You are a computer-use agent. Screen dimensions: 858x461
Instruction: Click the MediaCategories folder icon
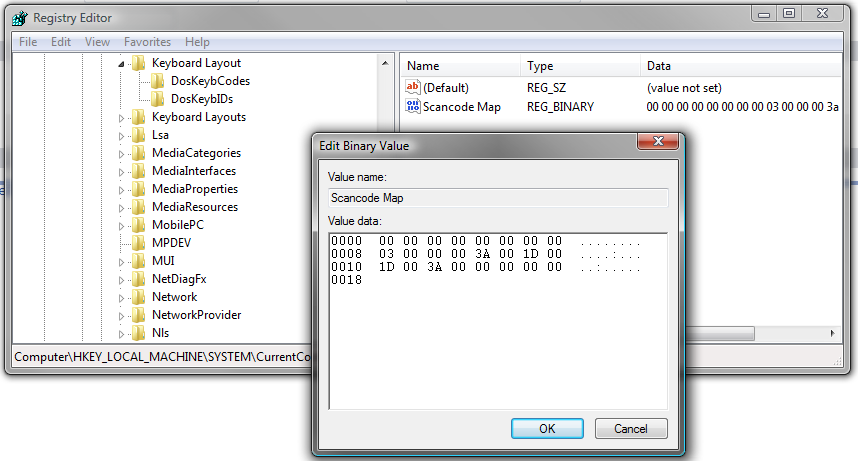point(139,153)
